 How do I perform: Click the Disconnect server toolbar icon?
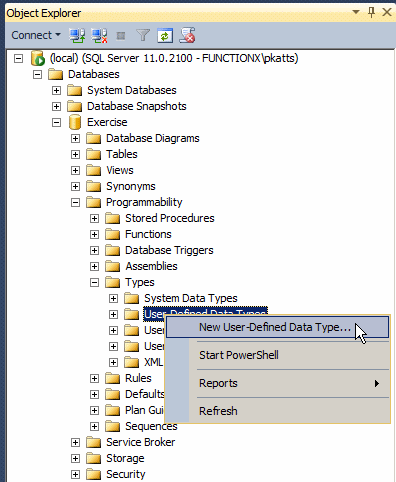tap(99, 35)
